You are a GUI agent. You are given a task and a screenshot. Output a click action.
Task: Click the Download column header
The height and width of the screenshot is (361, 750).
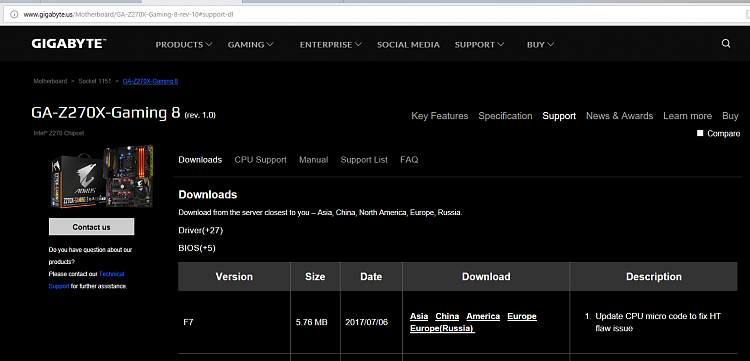[x=486, y=276]
